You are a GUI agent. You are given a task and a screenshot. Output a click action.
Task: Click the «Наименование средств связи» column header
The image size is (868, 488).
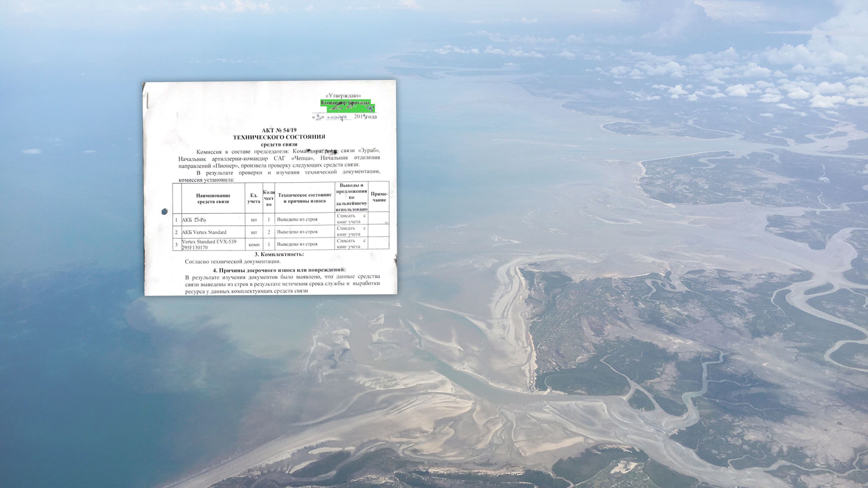[213, 198]
